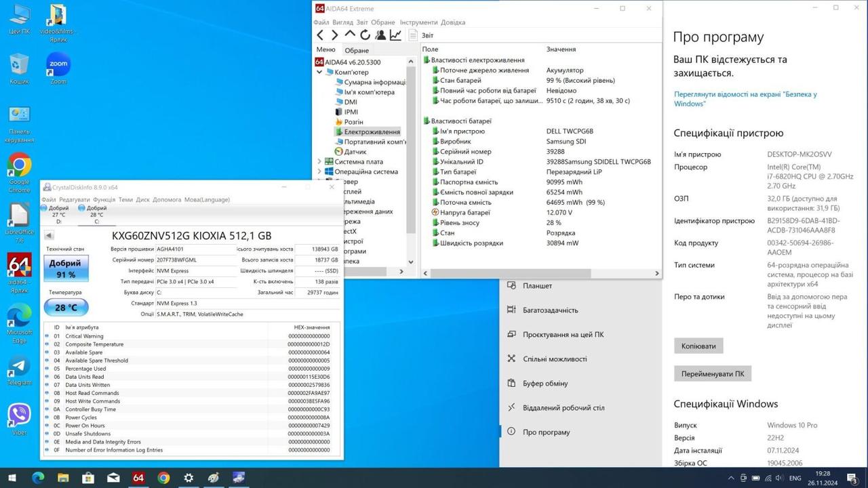Open Google Chrome desktop shortcut
This screenshot has height=488, width=868.
pos(20,173)
